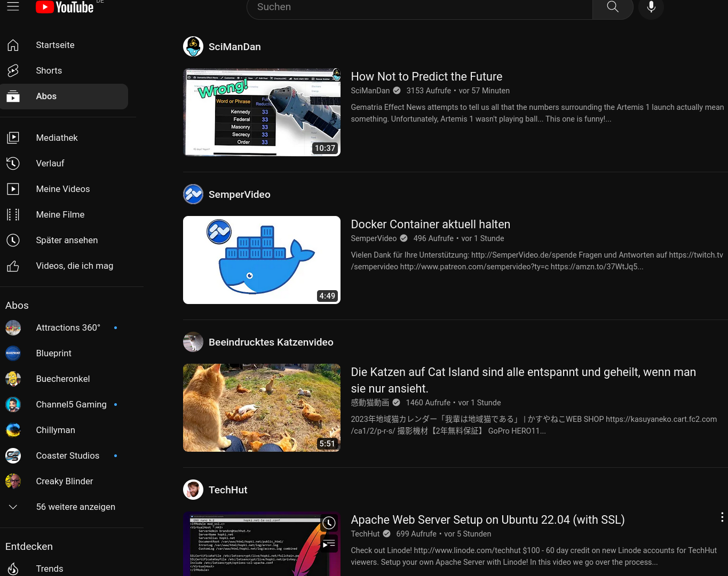Open Chillyman channel avatar
Screen dimensions: 728x576
click(13, 430)
